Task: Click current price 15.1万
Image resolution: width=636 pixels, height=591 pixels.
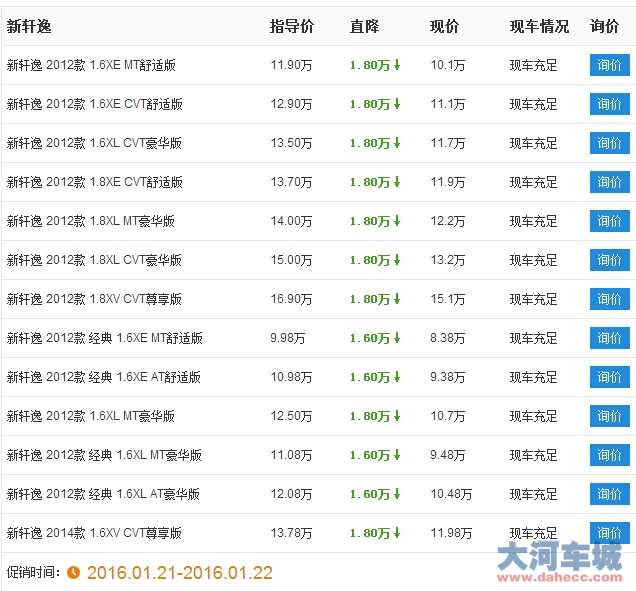Action: click(447, 299)
